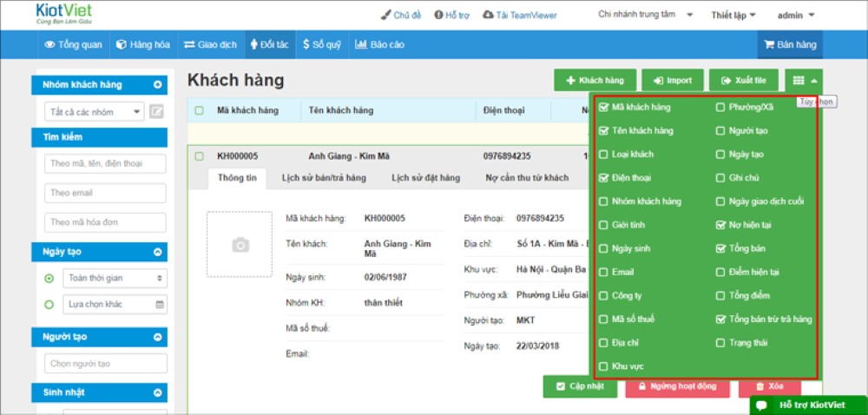Collapse the Sinh nhật filter section
868x415 pixels.
pyautogui.click(x=158, y=393)
